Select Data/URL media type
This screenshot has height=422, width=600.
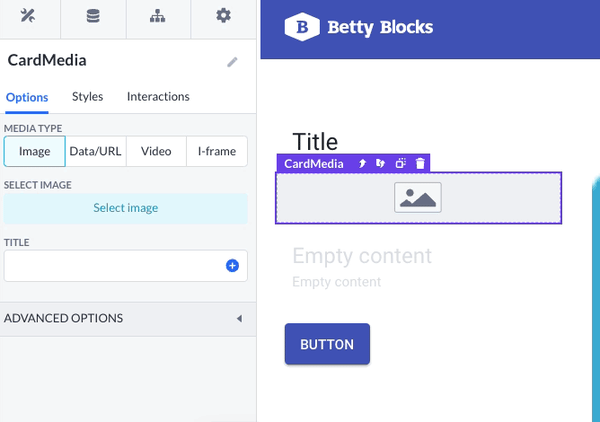(x=95, y=151)
